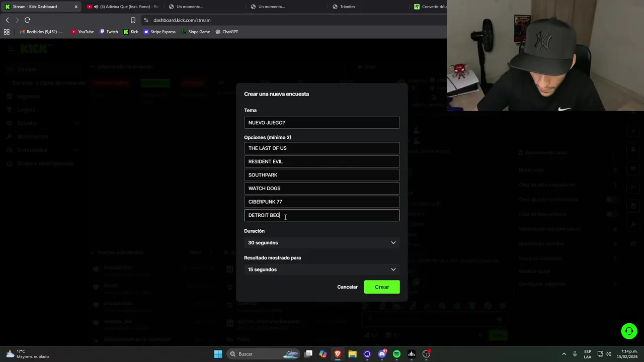The image size is (644, 362).
Task: Open Copilot from the taskbar
Action: 323,354
